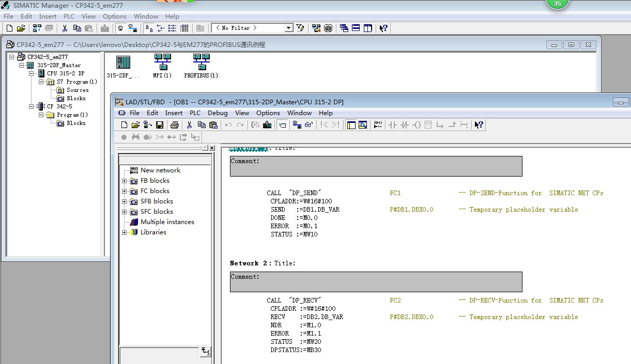Click the Print icon in LAD/STL/FBD editor
The width and height of the screenshot is (631, 364).
click(175, 124)
